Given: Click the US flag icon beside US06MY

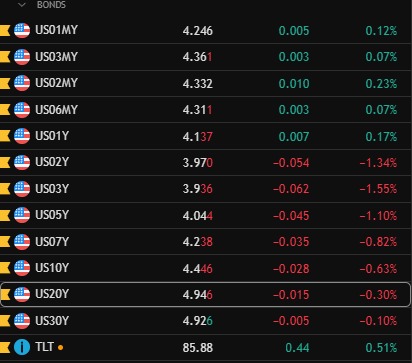Looking at the screenshot, I should pyautogui.click(x=22, y=110).
